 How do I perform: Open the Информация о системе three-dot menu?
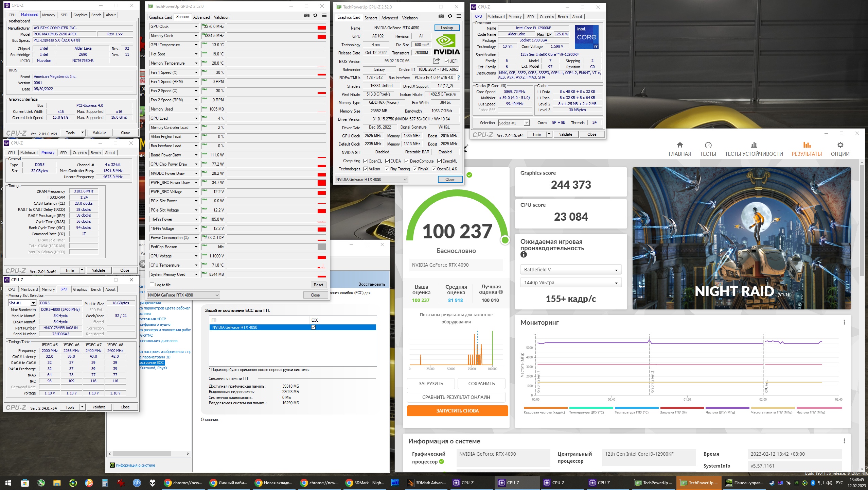pyautogui.click(x=844, y=441)
